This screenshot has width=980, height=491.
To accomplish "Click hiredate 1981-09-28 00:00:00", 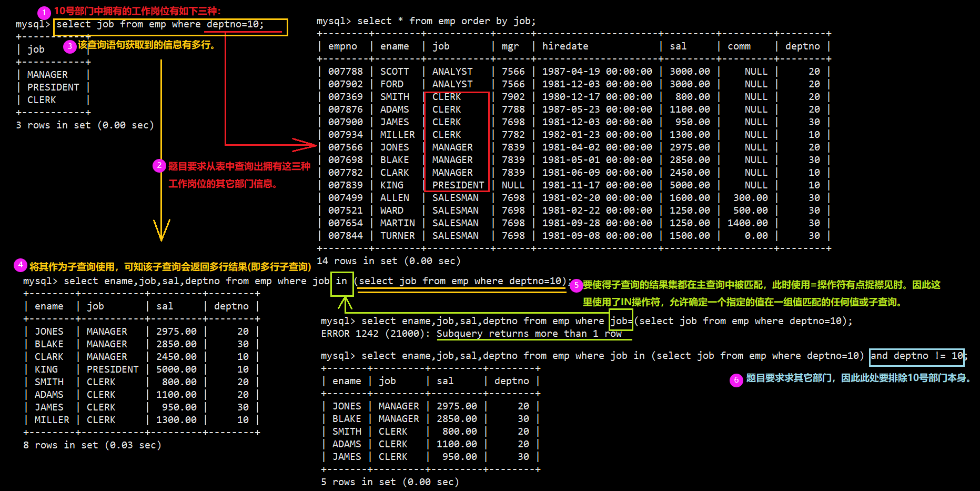I will click(x=597, y=223).
